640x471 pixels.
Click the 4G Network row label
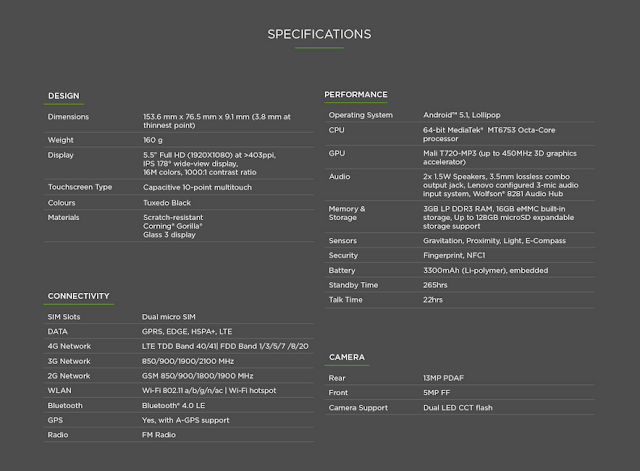click(69, 346)
